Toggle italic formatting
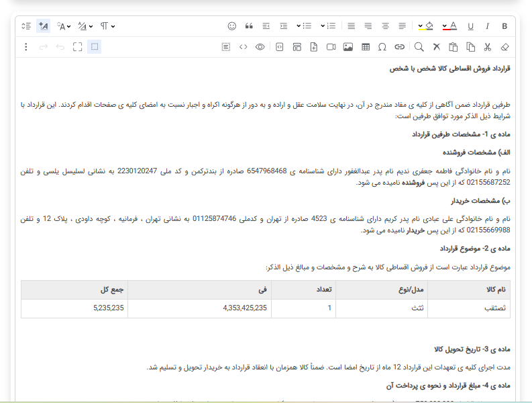Viewport: 532px width, 403px height. [488, 26]
